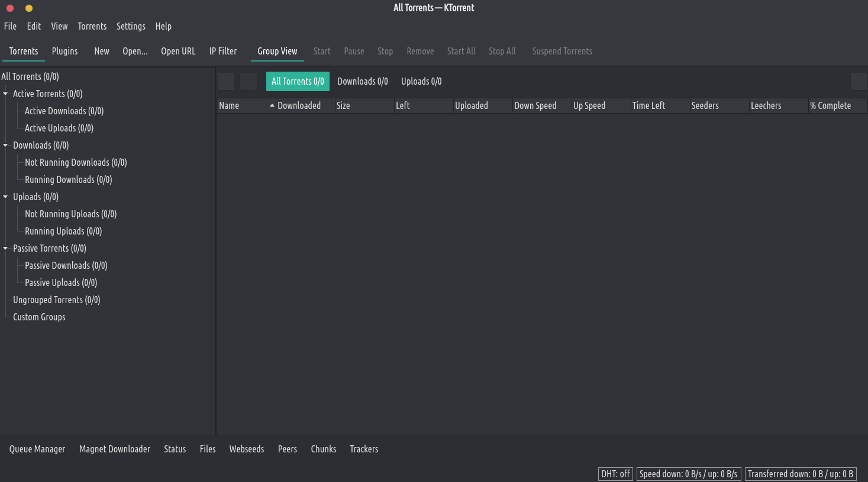Switch to Uploads 0/0 tab

(x=421, y=81)
